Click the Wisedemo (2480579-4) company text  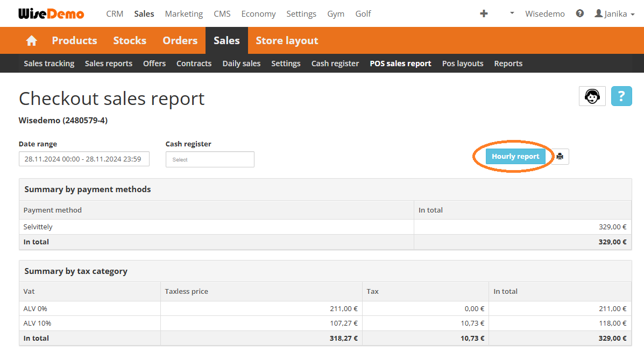tap(63, 121)
